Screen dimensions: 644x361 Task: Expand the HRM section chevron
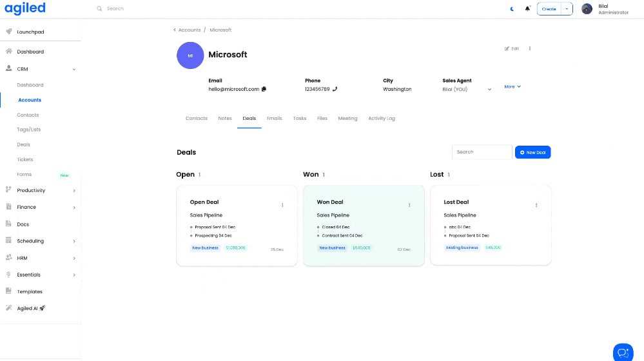click(74, 259)
